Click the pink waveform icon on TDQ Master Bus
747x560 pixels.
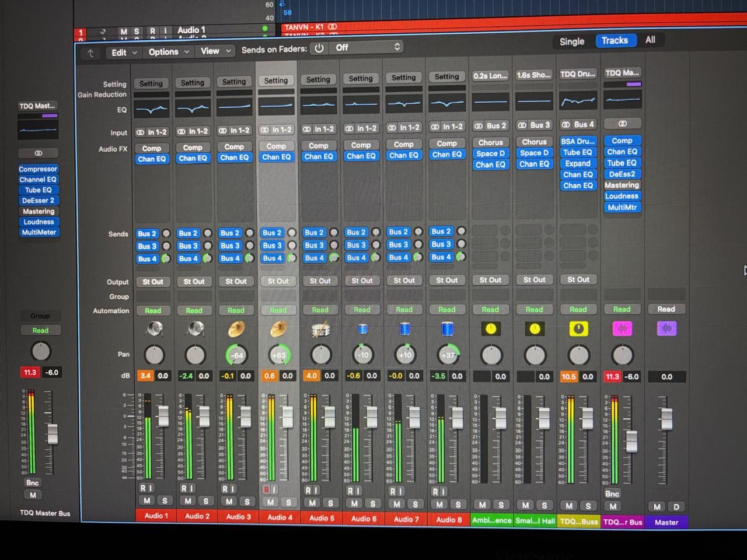pos(622,329)
